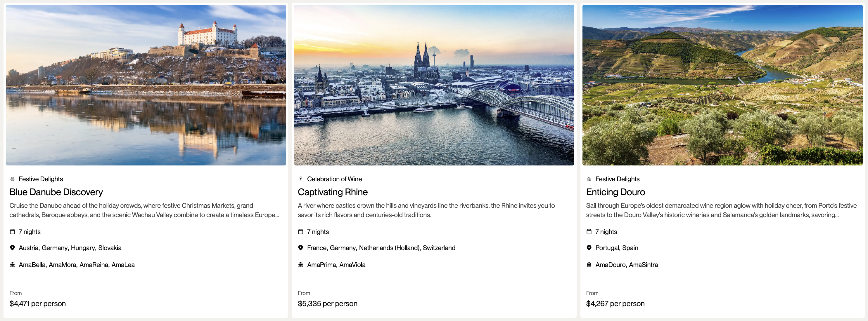Click the $5,335 per person price

327,303
